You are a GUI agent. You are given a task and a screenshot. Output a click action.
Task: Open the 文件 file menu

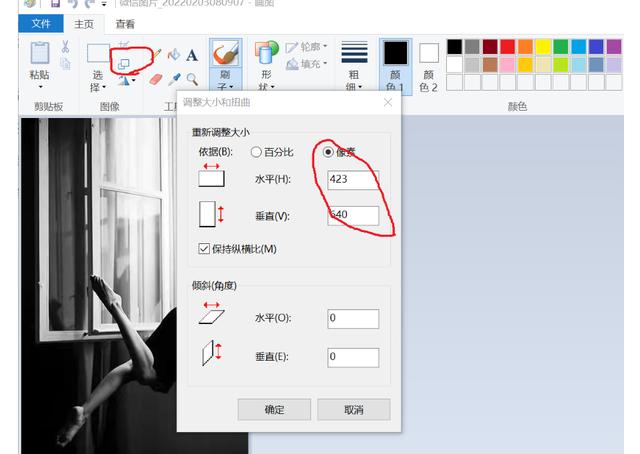tap(41, 23)
